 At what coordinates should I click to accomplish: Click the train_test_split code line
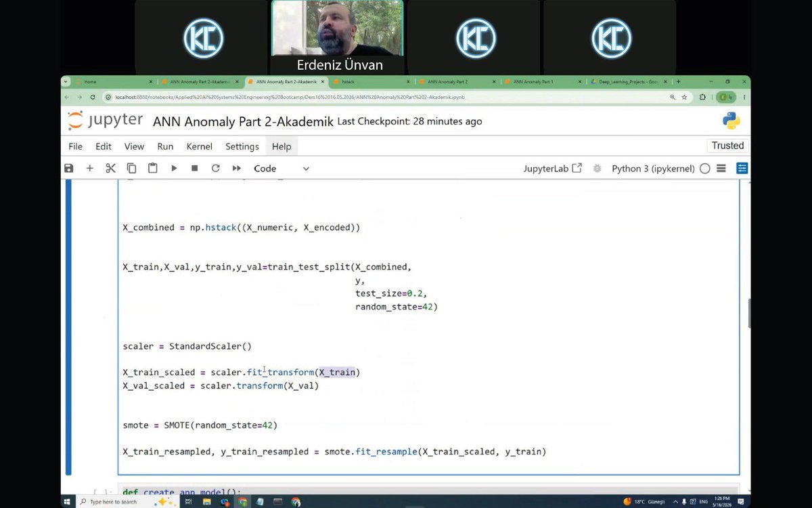(x=267, y=267)
